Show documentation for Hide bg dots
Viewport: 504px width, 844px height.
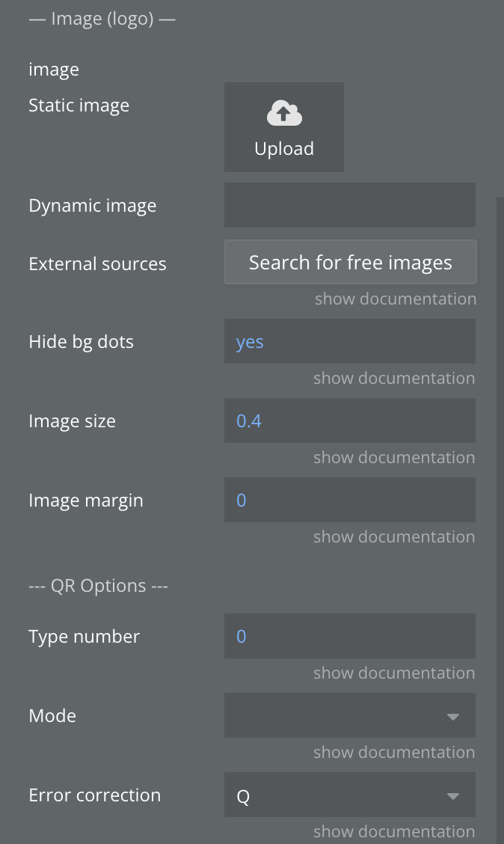(x=394, y=379)
